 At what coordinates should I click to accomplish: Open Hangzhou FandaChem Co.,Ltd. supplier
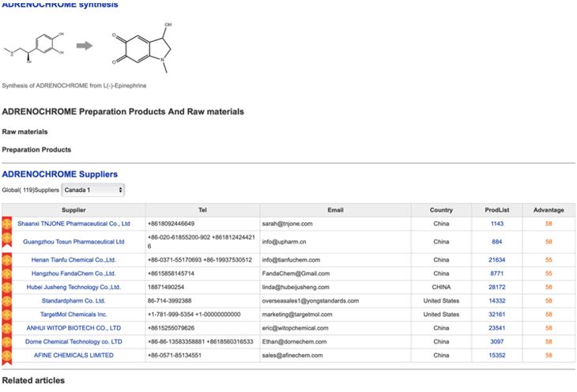(x=74, y=273)
